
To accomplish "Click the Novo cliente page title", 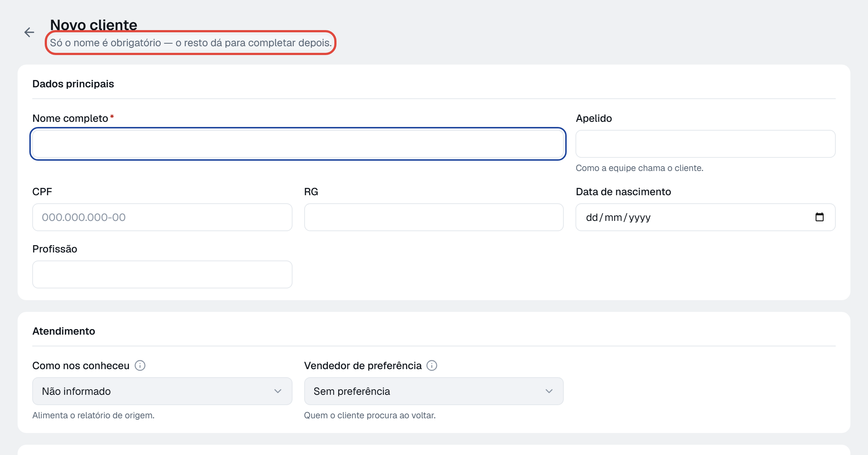I will coord(93,25).
